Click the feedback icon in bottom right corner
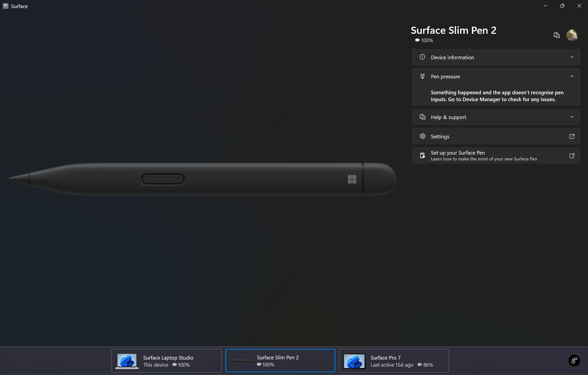The image size is (588, 375). (x=574, y=360)
